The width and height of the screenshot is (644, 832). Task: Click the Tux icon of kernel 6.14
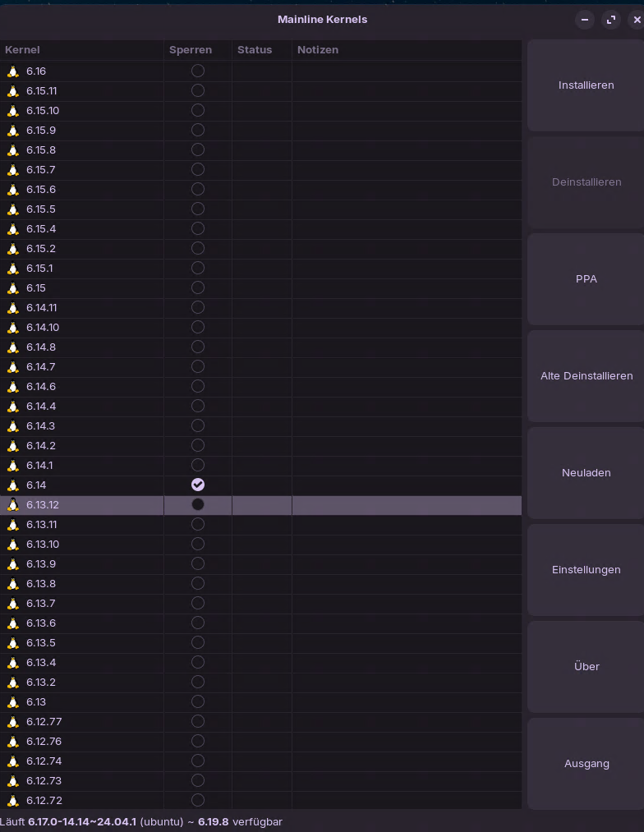pos(13,485)
